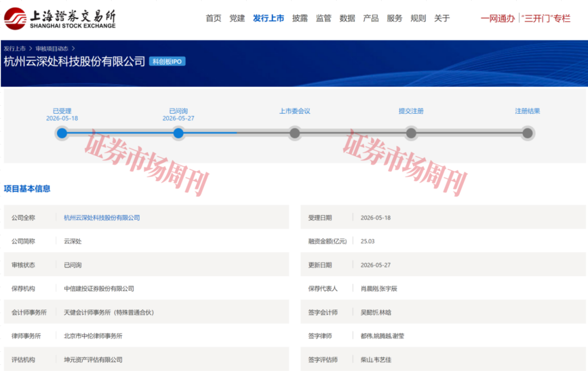Click the 上市委会议 progress step dot
588x371 pixels.
(x=295, y=133)
